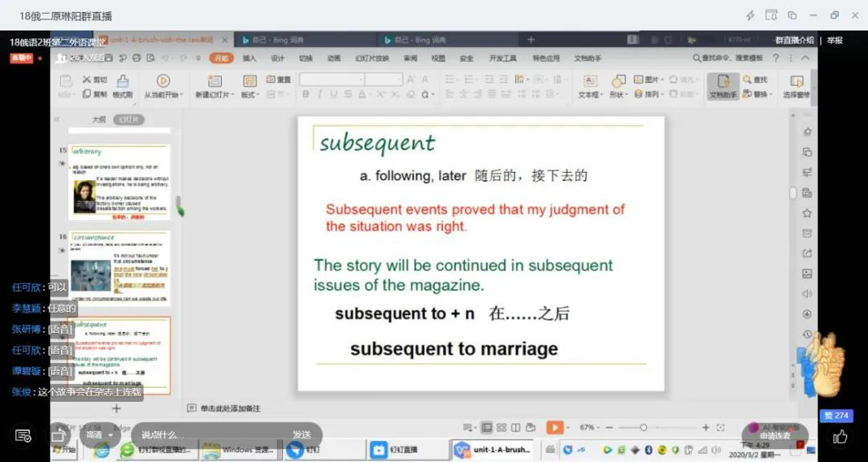Click the Format Painter (格式刷) icon
Viewport: 868px width, 462px height.
122,81
